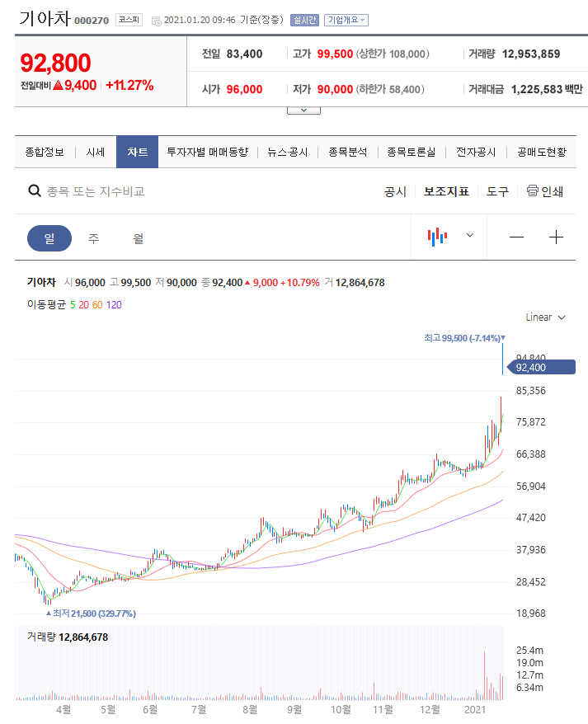588x724 pixels.
Task: Click the calendar icon beside the date
Action: click(x=156, y=21)
